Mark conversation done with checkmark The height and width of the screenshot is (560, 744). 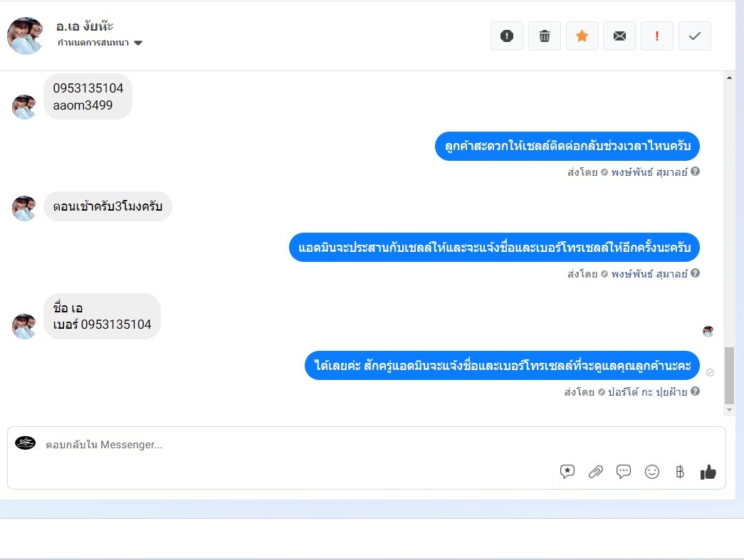[695, 36]
